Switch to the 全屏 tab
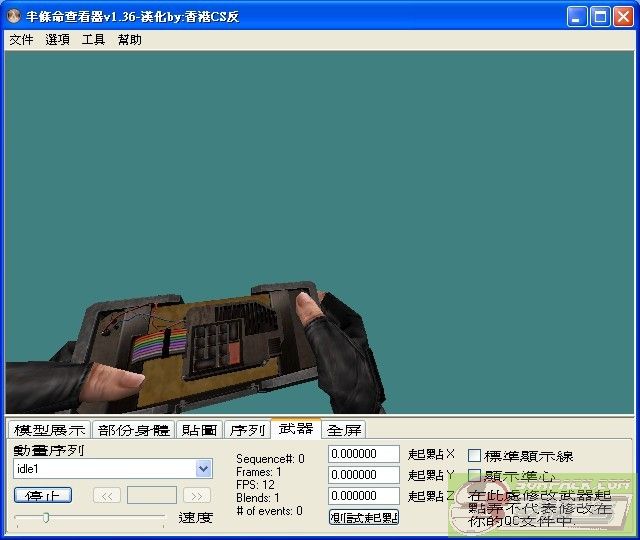This screenshot has height=540, width=640. (x=344, y=430)
